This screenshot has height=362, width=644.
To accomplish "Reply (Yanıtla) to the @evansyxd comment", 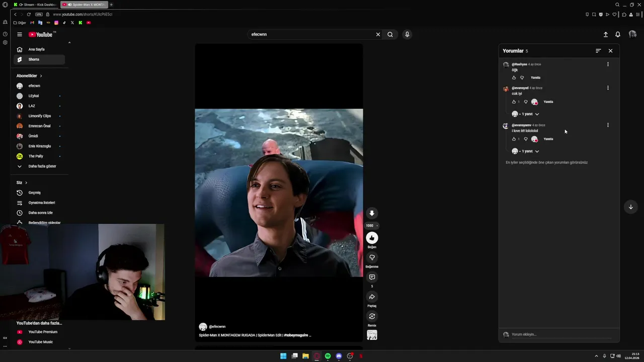I will (548, 102).
